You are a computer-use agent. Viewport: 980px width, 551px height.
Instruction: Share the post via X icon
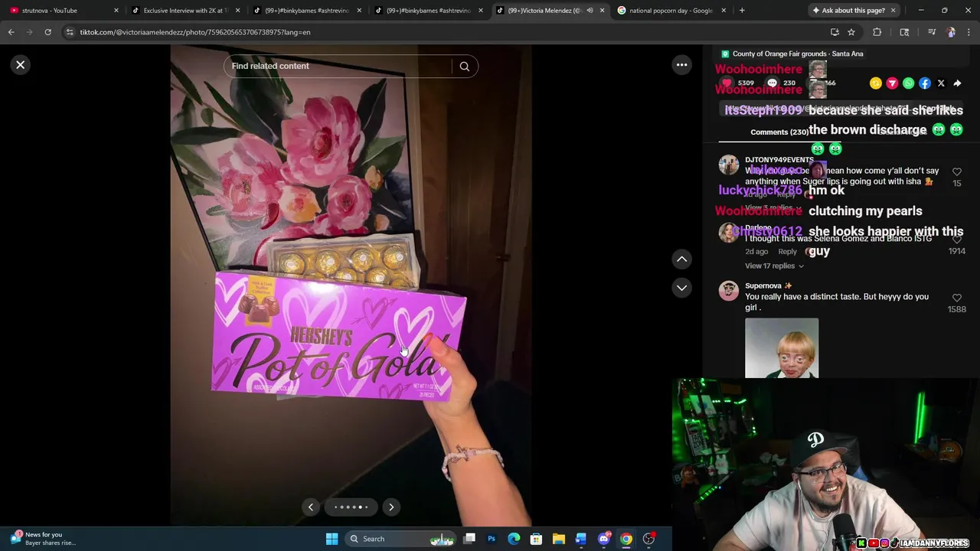click(x=941, y=83)
